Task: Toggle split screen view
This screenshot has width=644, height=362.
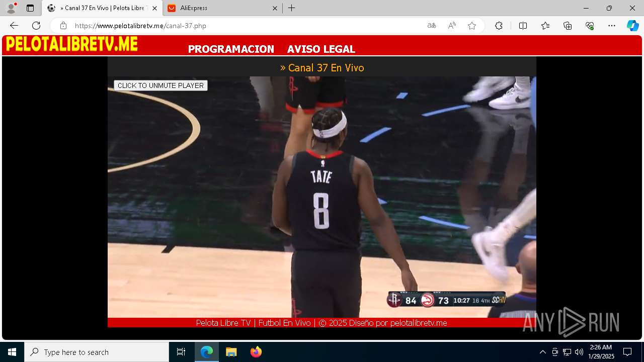Action: point(523,26)
